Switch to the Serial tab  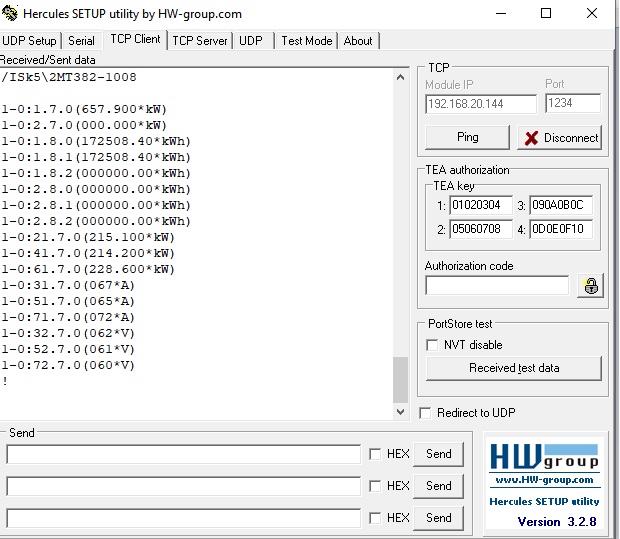click(x=81, y=41)
